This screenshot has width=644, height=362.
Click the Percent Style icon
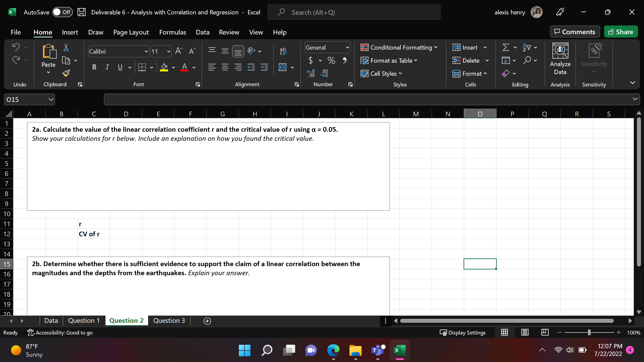pyautogui.click(x=331, y=61)
